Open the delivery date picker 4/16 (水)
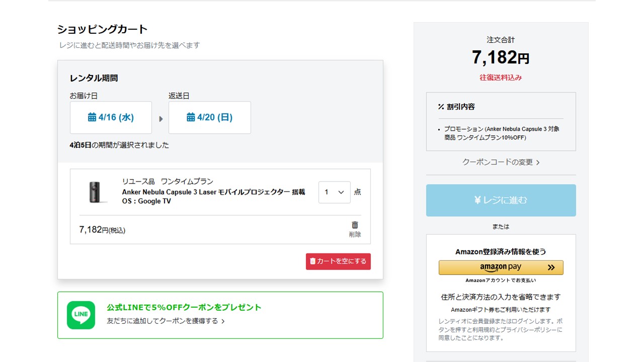This screenshot has width=644, height=362. (111, 118)
